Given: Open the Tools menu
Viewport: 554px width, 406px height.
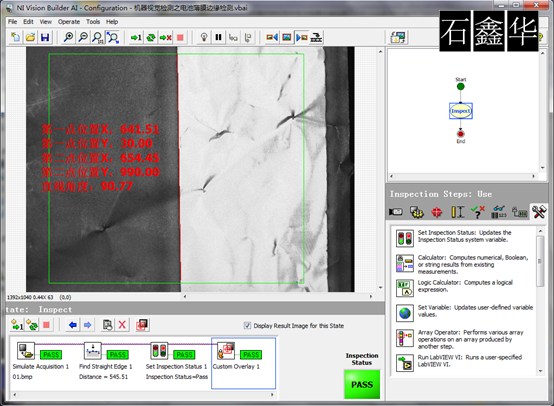Looking at the screenshot, I should (93, 22).
